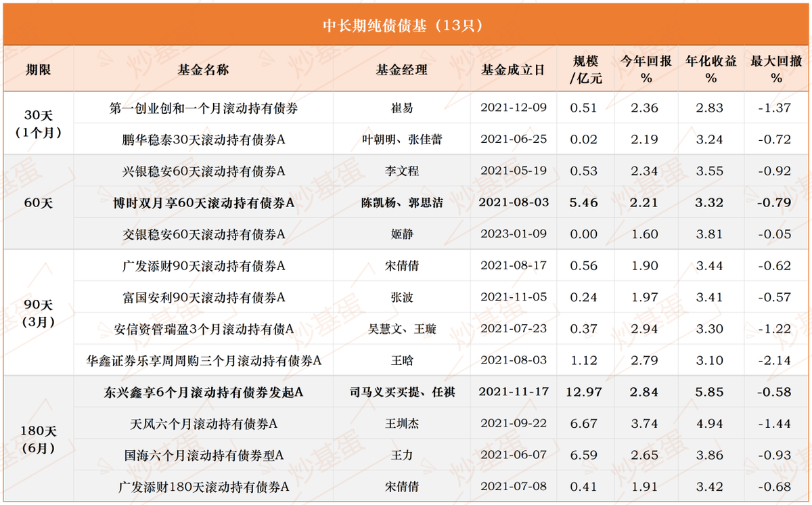Click fund 华鑫证券乐享周周购三个月滚动持有债券A
This screenshot has width=812, height=505.
(203, 361)
